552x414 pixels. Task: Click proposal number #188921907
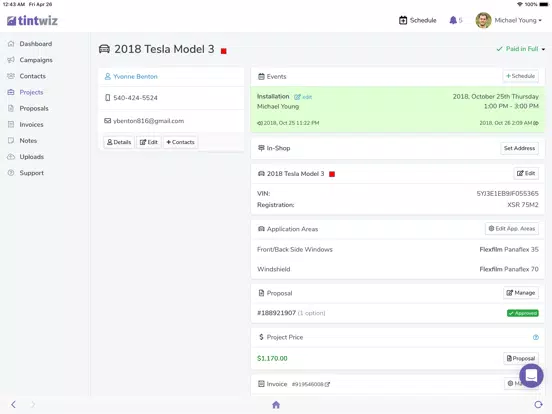(x=276, y=313)
